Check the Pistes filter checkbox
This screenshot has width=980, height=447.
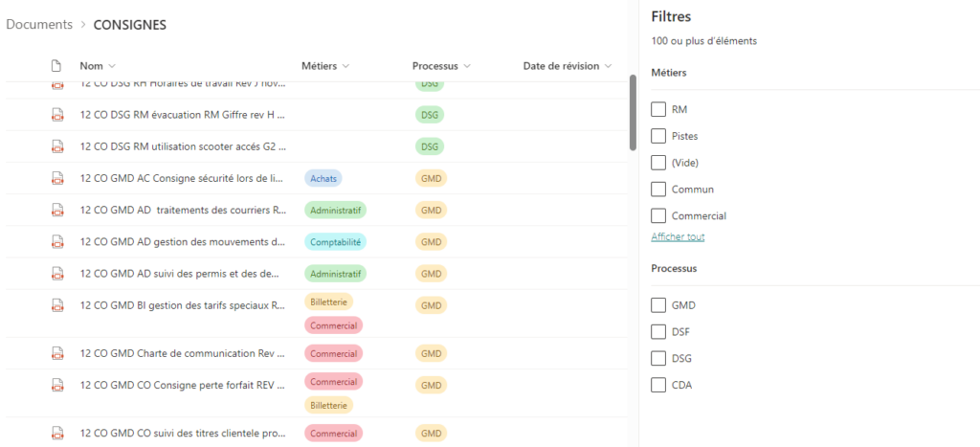[658, 136]
